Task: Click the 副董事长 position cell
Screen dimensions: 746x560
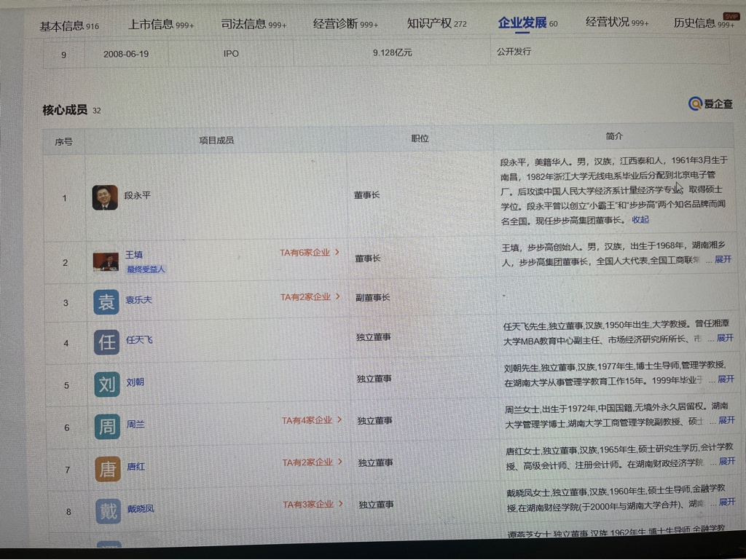Action: click(372, 298)
